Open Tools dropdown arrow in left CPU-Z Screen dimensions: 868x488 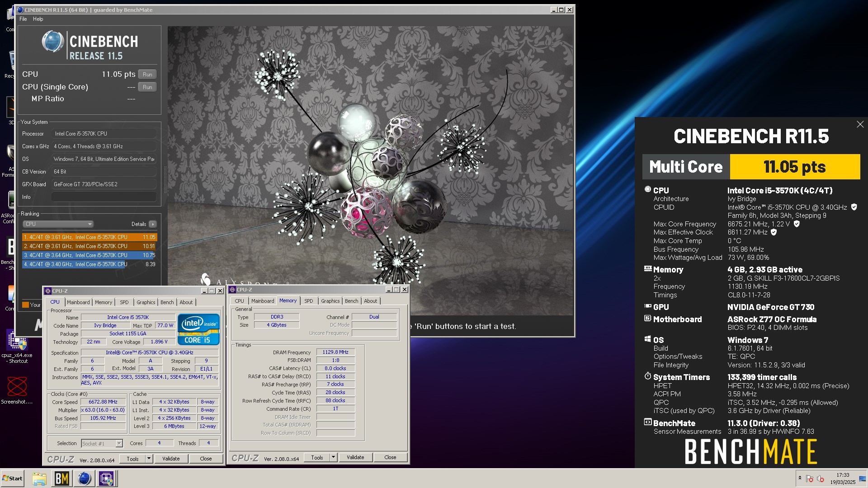click(149, 459)
